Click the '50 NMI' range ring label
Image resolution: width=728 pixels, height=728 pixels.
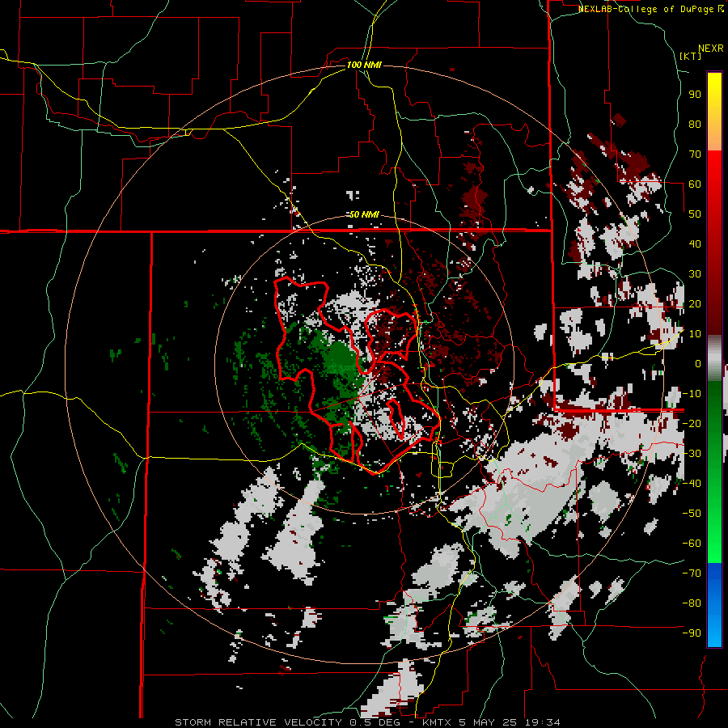364,214
